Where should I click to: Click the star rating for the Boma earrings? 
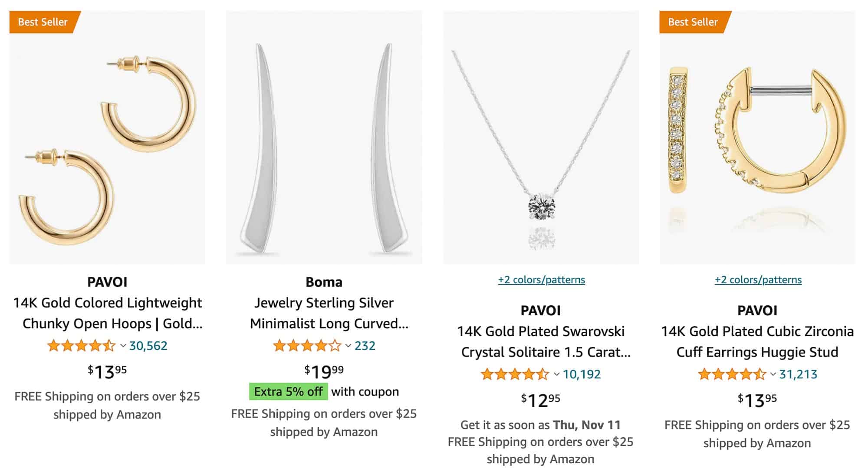(x=307, y=346)
